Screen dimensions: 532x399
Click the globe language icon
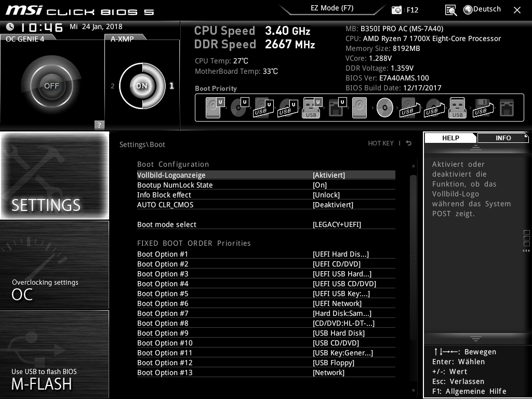click(x=468, y=10)
